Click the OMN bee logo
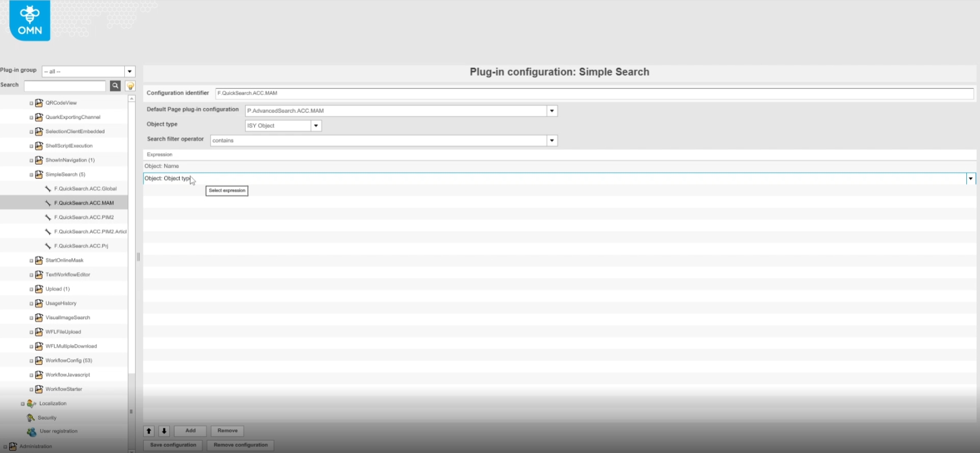 point(30,21)
